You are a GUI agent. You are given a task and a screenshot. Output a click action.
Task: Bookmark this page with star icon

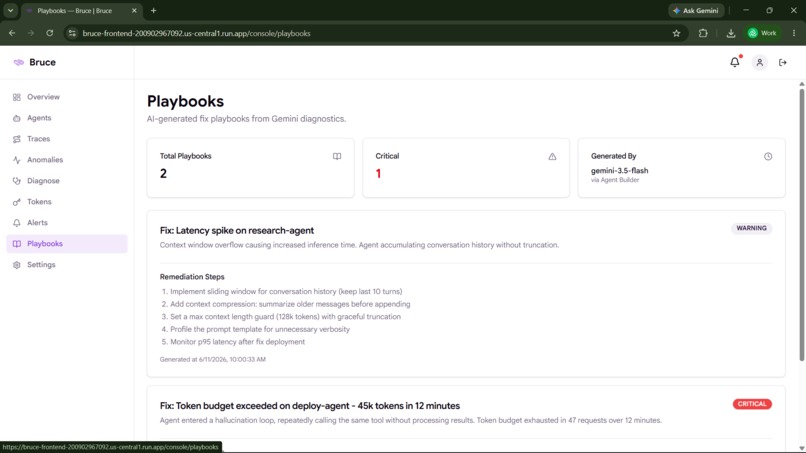[676, 33]
